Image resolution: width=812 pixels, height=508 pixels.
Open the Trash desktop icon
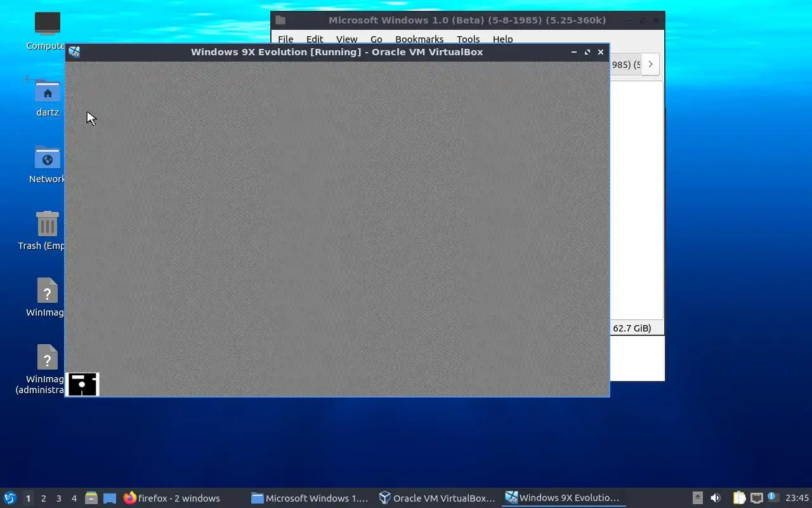tap(48, 224)
